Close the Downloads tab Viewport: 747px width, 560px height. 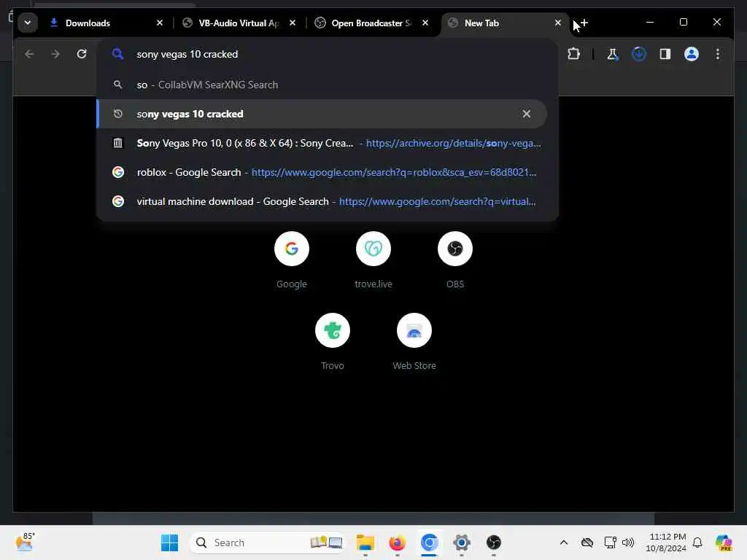tap(160, 23)
